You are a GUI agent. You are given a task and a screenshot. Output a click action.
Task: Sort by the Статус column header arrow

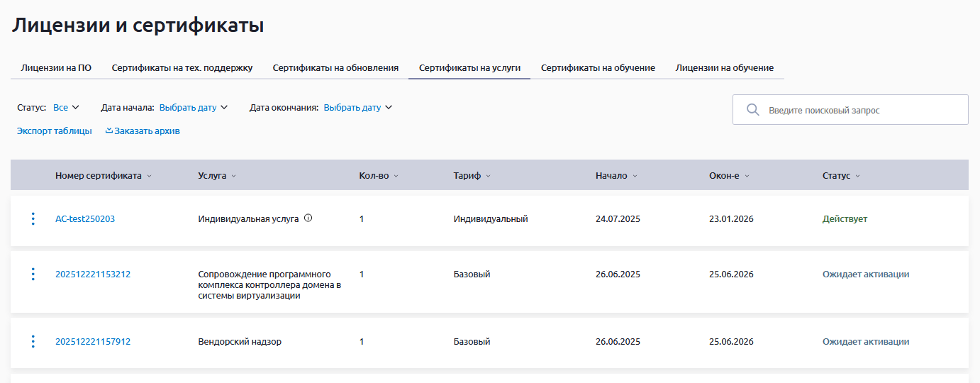click(x=857, y=176)
